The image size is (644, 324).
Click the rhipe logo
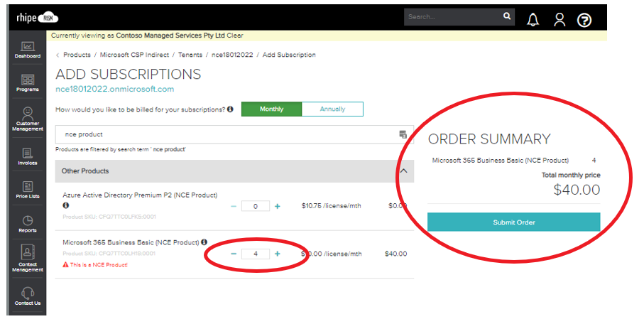37,18
